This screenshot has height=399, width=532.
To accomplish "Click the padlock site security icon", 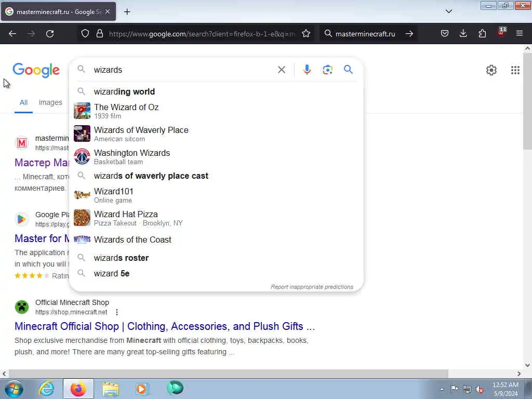I will [x=99, y=34].
